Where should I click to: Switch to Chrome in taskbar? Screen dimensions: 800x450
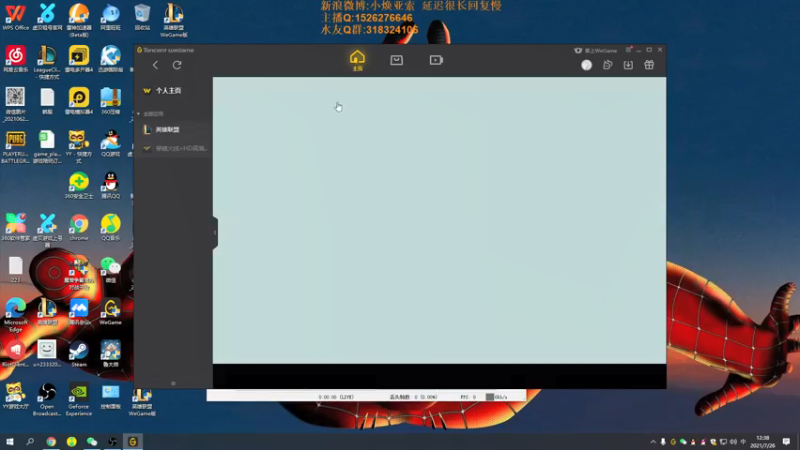(x=51, y=441)
